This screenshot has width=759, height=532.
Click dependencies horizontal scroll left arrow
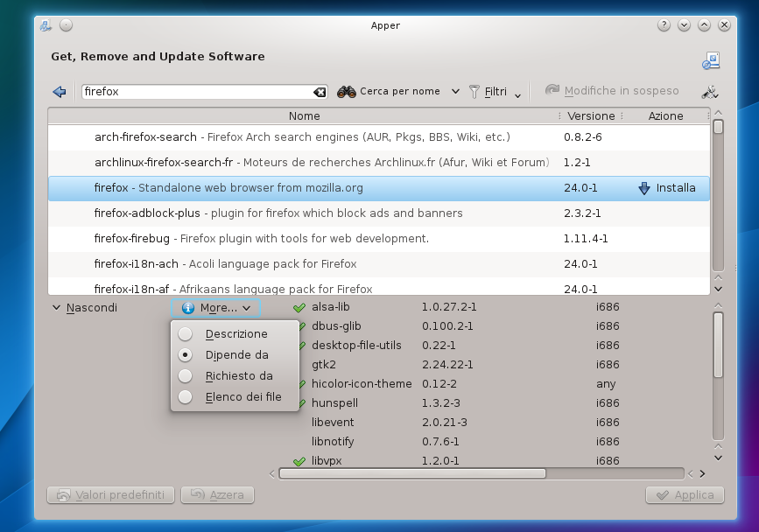(x=272, y=473)
